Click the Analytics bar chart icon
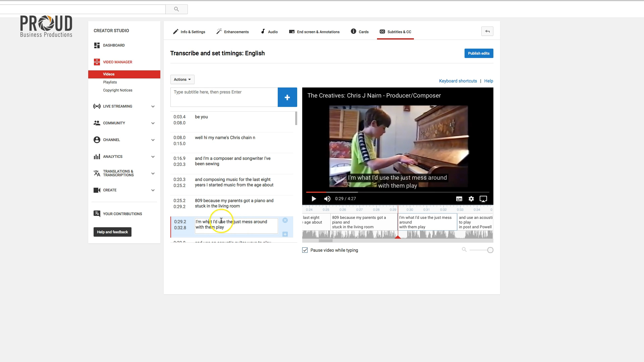Screen dimensions: 644x362 click(97, 157)
